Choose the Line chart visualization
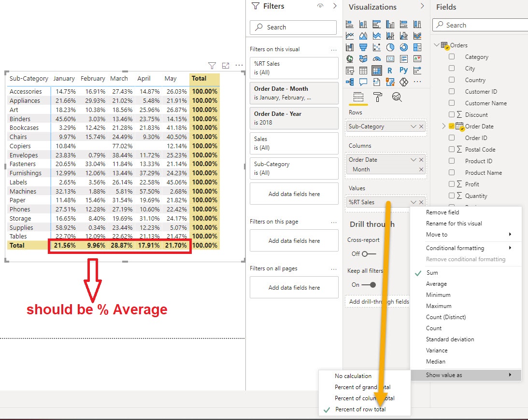 click(350, 36)
